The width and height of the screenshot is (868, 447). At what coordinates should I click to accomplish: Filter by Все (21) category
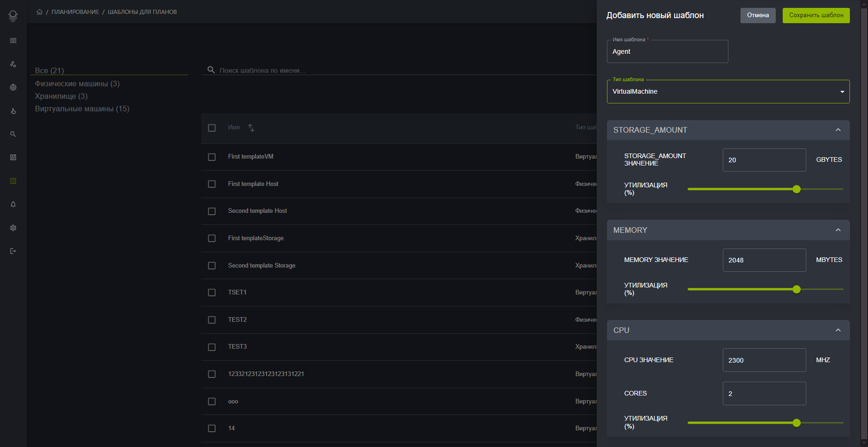(50, 70)
